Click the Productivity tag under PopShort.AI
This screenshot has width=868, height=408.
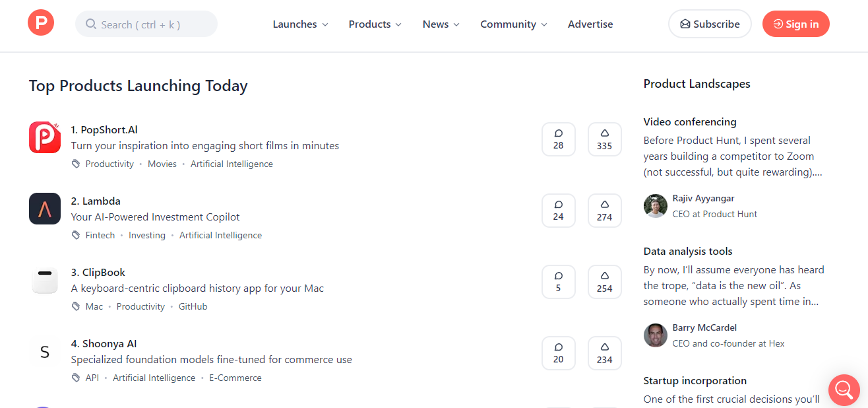[x=109, y=164]
